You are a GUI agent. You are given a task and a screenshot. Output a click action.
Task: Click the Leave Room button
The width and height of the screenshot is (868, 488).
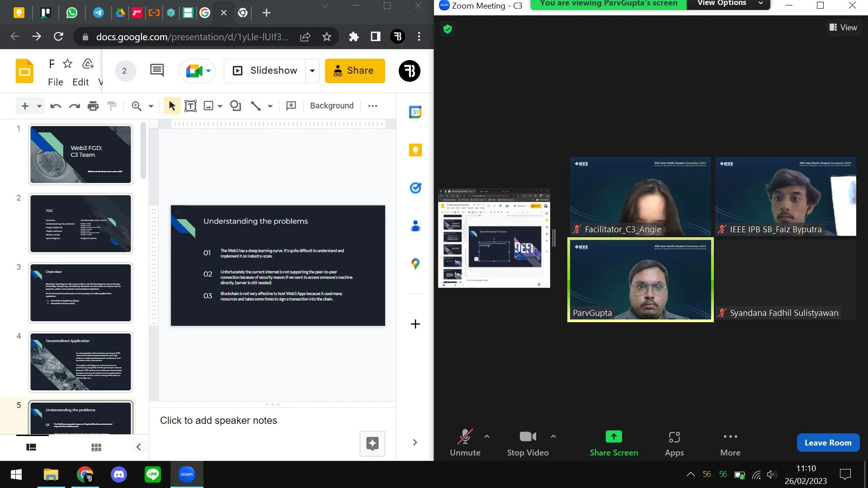click(828, 443)
